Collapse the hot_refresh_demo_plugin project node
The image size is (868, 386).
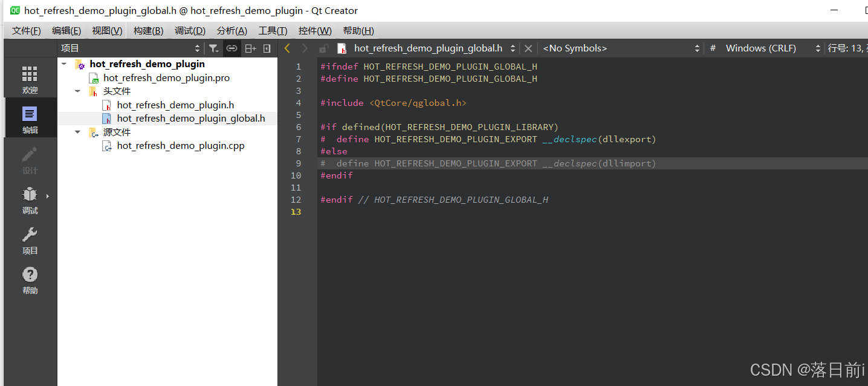click(64, 64)
